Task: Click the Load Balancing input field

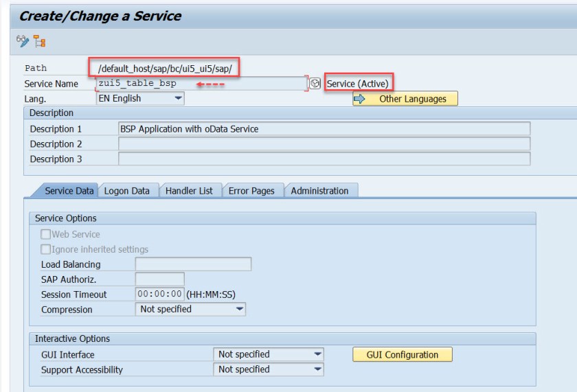Action: (x=193, y=264)
